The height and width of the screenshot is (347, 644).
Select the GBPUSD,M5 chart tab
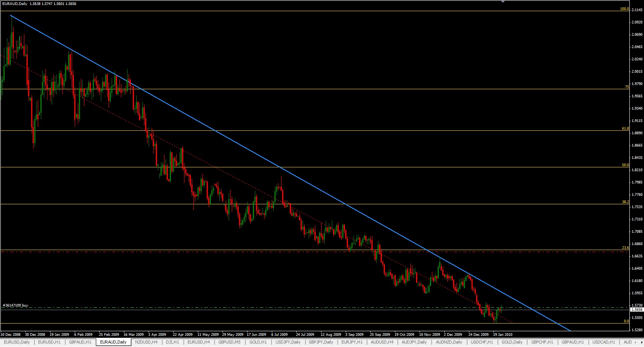229,342
